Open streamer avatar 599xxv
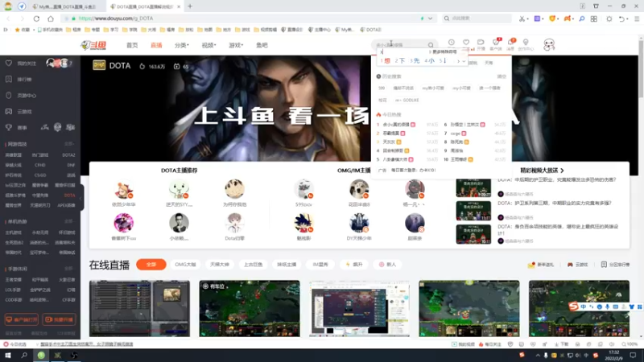644x362 pixels. pos(304,190)
